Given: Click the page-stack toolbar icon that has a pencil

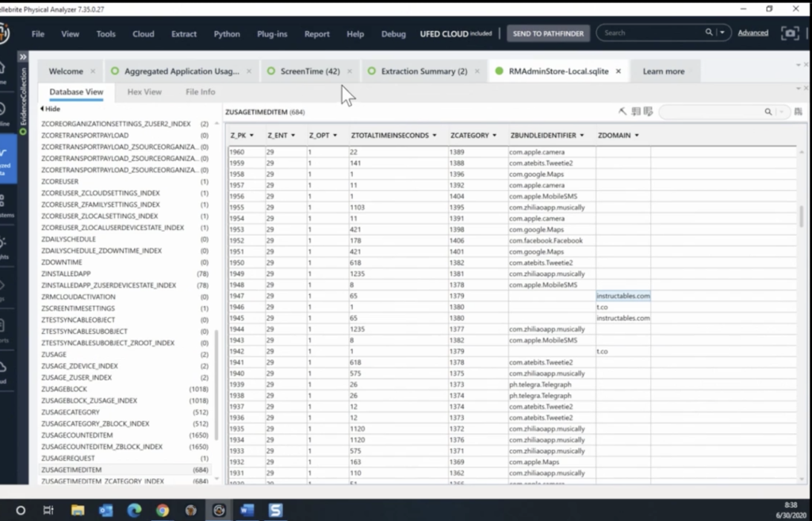Looking at the screenshot, I should 648,111.
